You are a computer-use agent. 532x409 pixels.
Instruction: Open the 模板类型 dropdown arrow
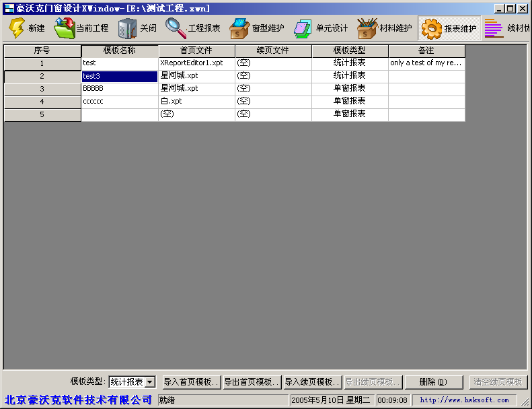[149, 382]
